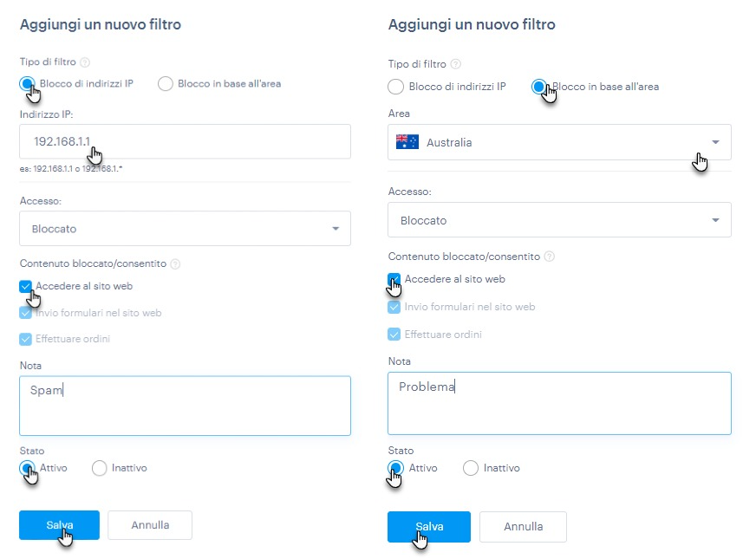The height and width of the screenshot is (559, 756).
Task: Click help icon next to left Tipo di filtro
Action: pyautogui.click(x=85, y=62)
